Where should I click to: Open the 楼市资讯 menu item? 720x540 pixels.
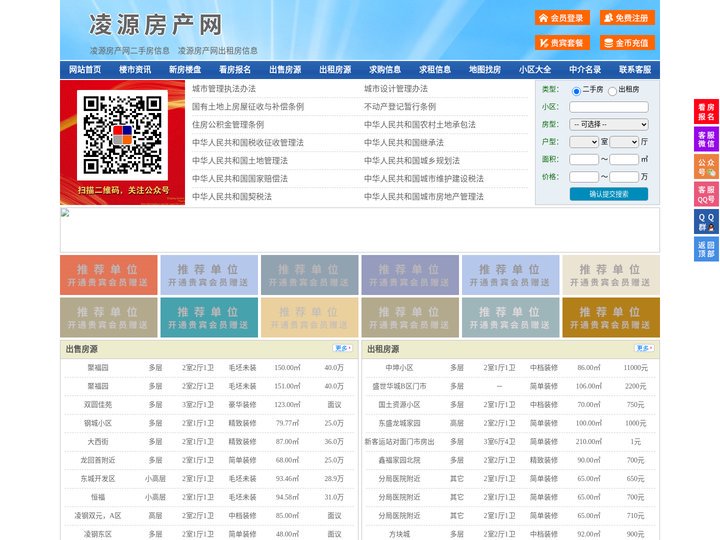tap(135, 70)
